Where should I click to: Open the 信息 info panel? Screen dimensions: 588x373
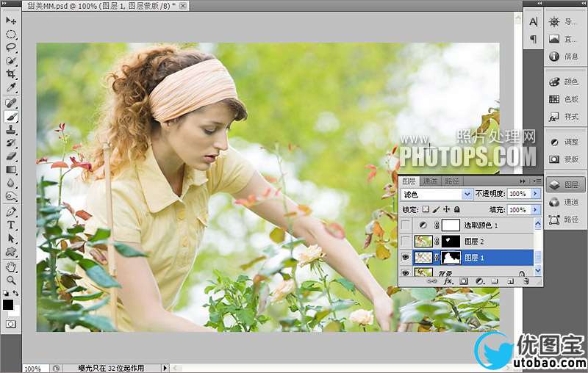click(x=564, y=57)
